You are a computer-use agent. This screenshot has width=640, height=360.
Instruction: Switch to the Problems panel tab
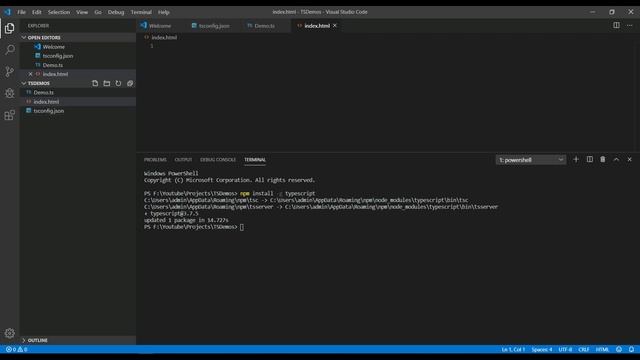click(155, 160)
